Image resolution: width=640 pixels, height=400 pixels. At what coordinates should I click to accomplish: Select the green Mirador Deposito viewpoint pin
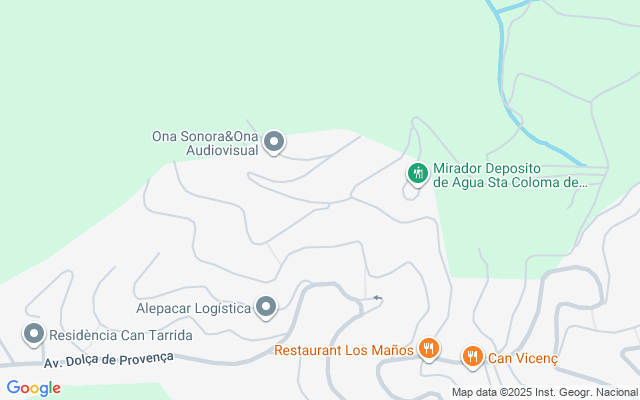click(418, 174)
